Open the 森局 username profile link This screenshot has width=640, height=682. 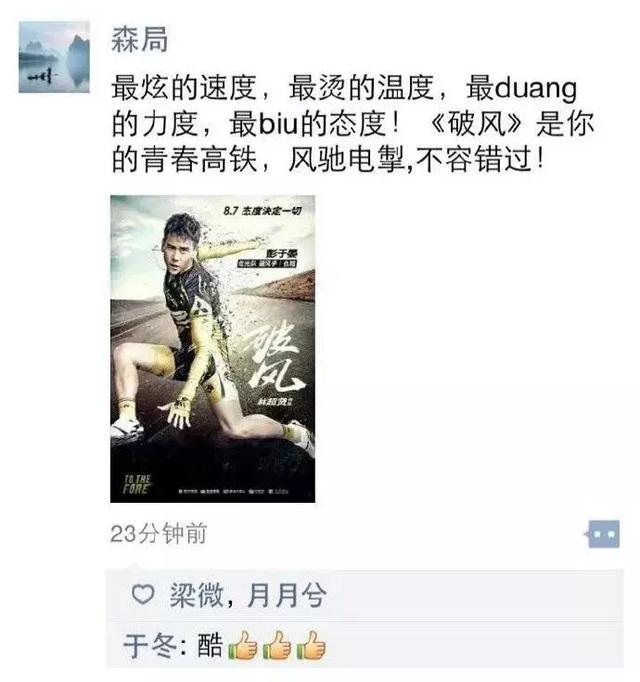tap(140, 40)
